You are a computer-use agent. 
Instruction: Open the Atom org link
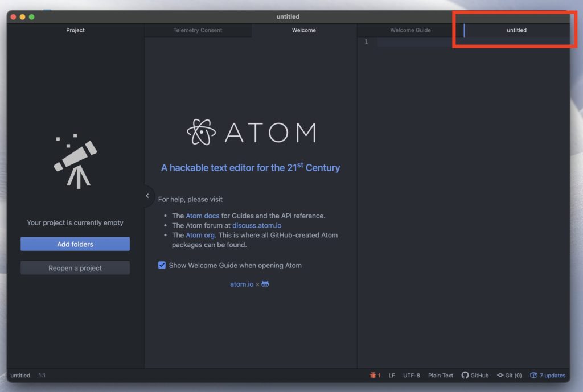(x=200, y=235)
